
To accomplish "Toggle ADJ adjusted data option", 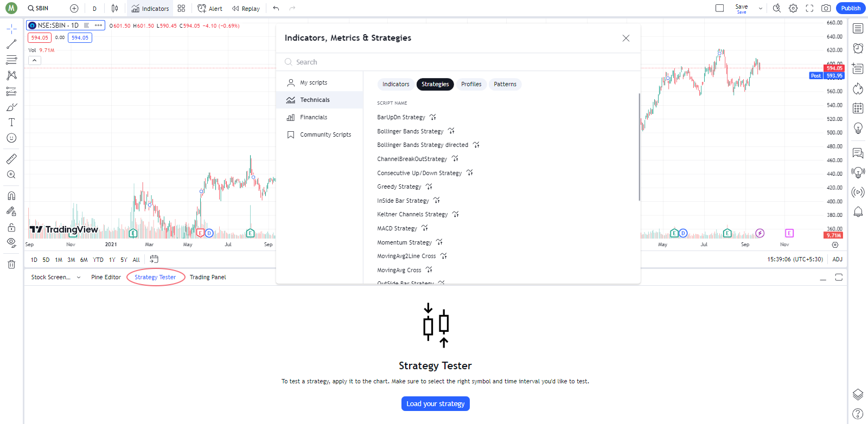I will point(837,259).
